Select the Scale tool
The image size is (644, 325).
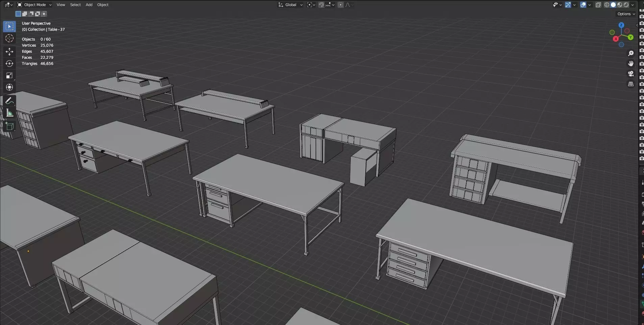pyautogui.click(x=9, y=75)
